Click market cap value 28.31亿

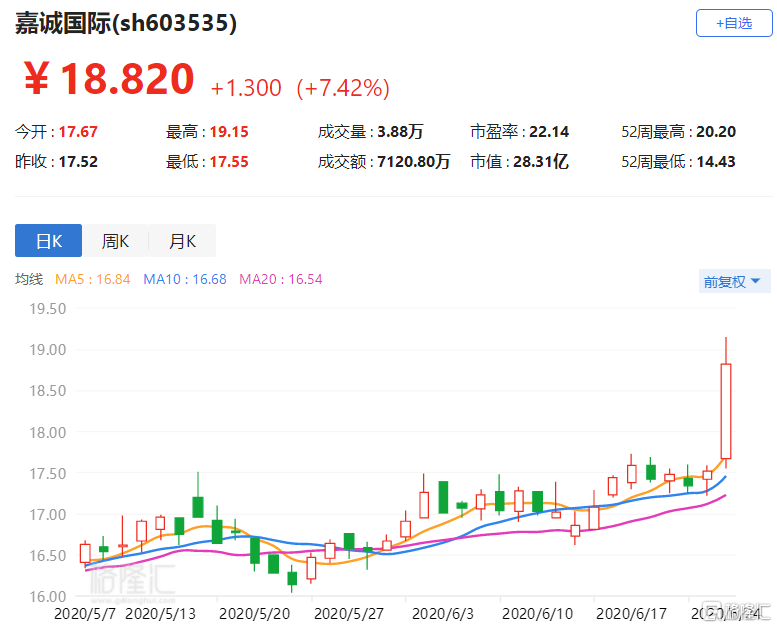(541, 162)
